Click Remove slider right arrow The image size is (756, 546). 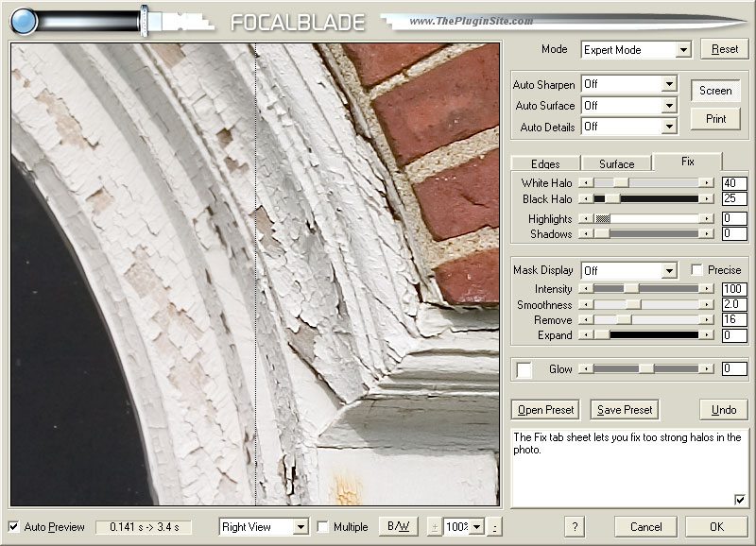[x=706, y=319]
